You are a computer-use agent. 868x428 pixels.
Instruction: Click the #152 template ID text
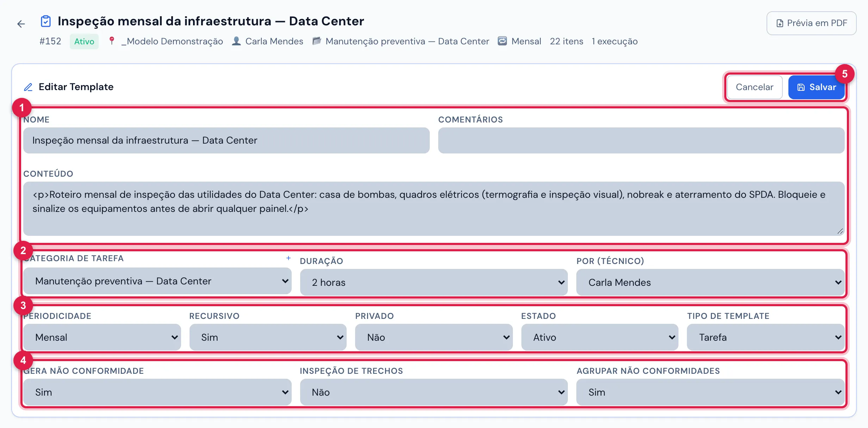[50, 41]
